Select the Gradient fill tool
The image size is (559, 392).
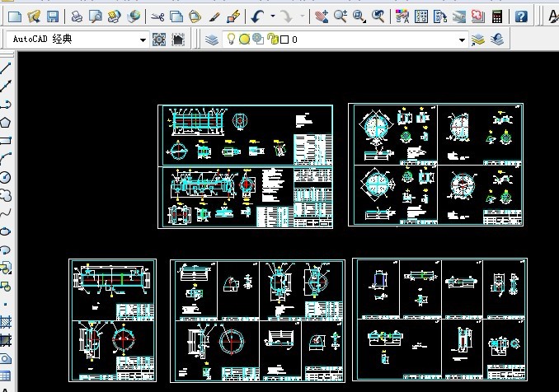coord(5,340)
